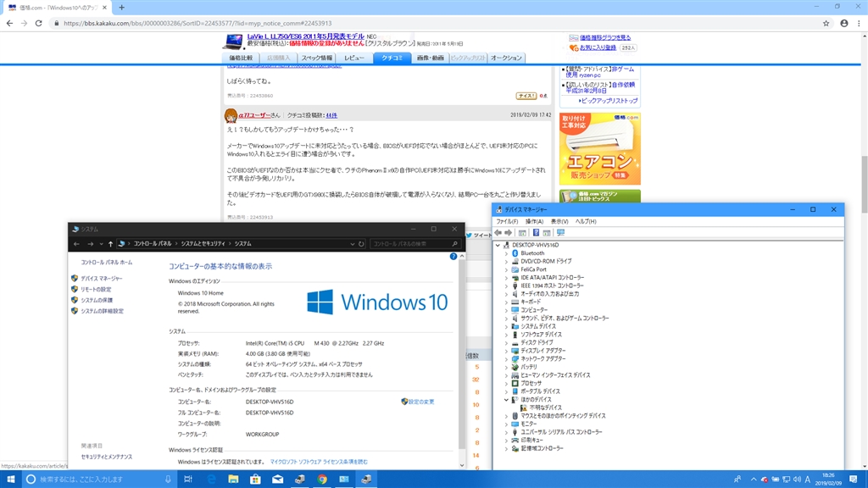Click the エアコン advertisement banner

pos(600,149)
